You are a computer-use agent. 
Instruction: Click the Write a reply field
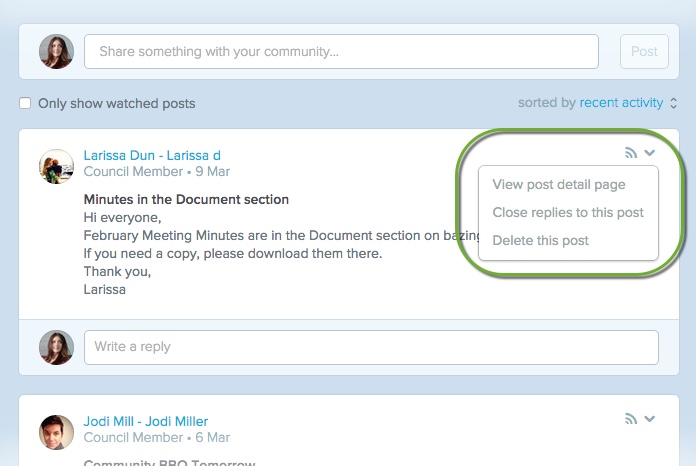[x=371, y=347]
